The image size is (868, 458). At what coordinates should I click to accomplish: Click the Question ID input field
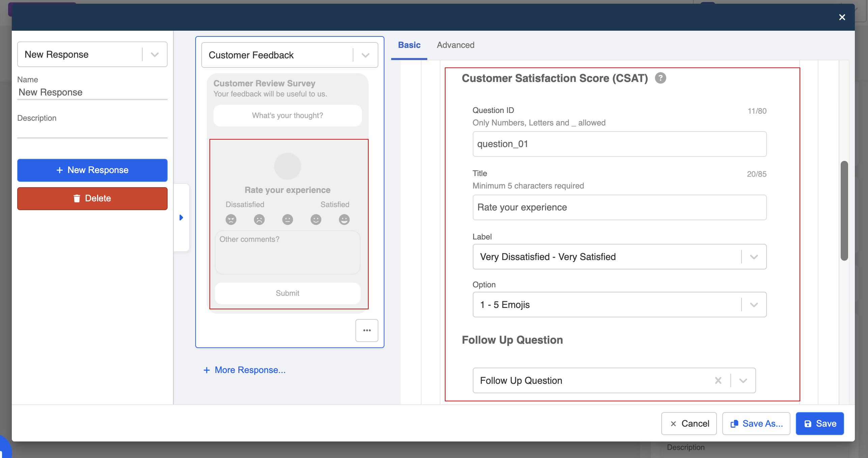point(619,144)
